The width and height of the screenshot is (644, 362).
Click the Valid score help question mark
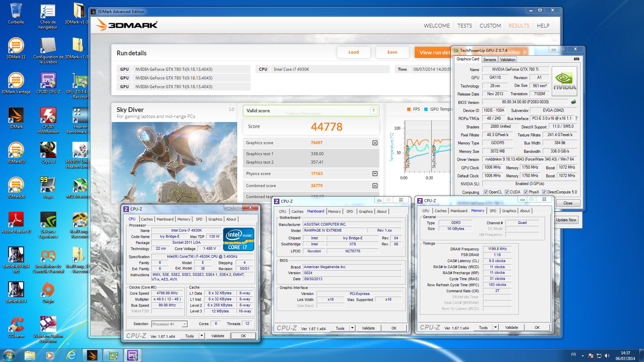[x=373, y=111]
